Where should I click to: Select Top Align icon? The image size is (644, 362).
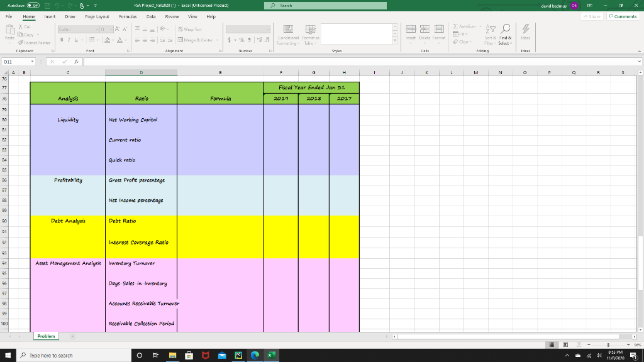pos(138,29)
